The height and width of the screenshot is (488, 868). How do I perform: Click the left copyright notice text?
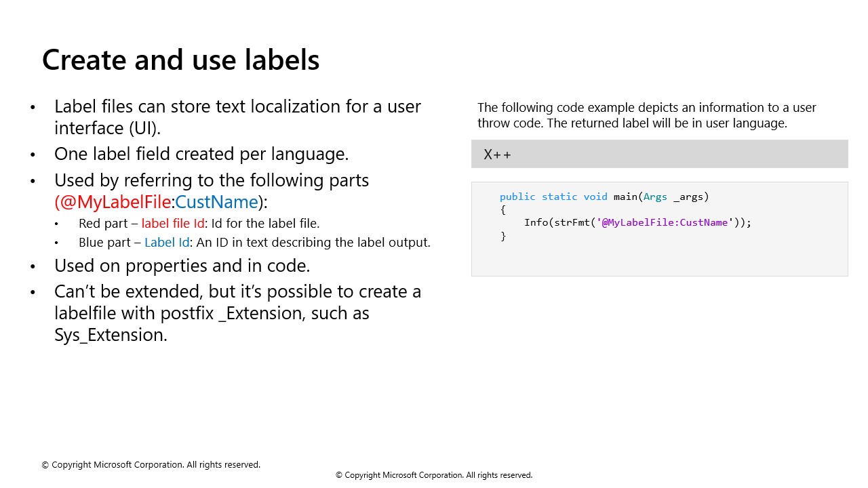pos(151,464)
